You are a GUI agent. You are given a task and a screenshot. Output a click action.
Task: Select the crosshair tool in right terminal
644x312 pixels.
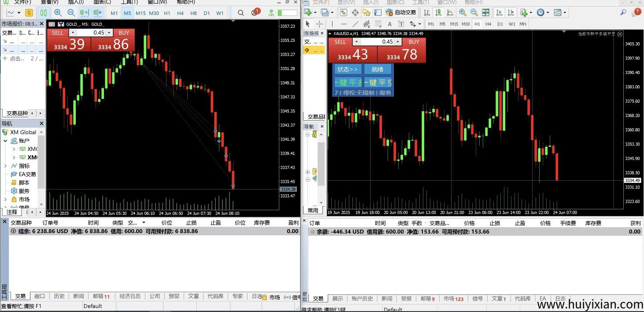[x=319, y=24]
